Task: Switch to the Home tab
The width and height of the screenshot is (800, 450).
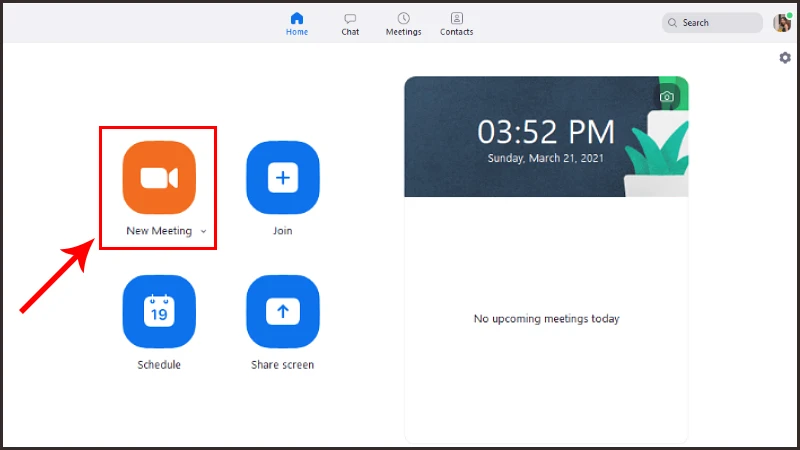Action: pyautogui.click(x=297, y=24)
